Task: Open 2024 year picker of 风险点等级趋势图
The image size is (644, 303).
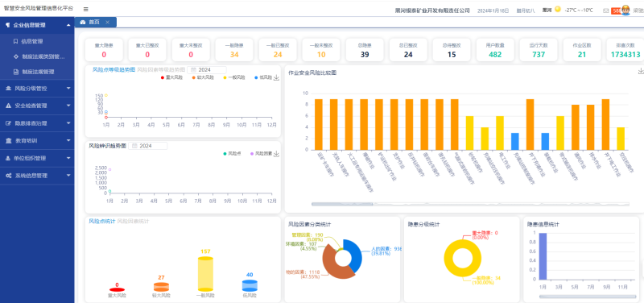Action: tap(207, 70)
